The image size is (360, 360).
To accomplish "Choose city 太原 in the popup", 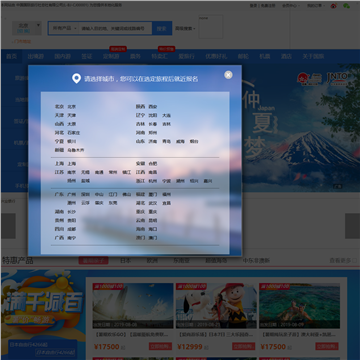I will (x=72, y=124).
